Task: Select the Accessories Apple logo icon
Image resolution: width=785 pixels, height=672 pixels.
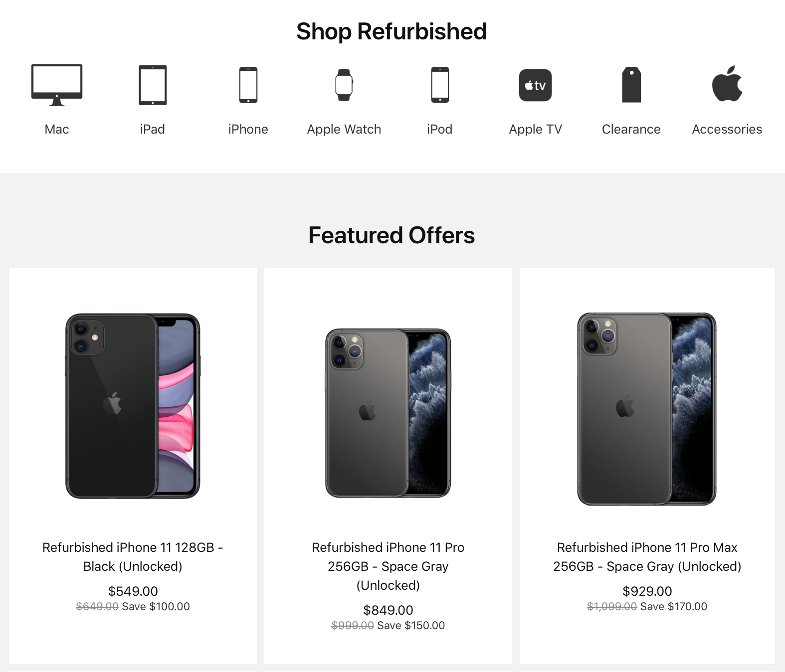Action: tap(727, 84)
